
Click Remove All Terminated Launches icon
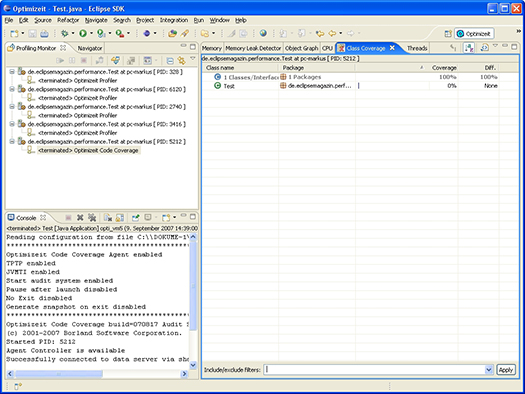coord(92,218)
